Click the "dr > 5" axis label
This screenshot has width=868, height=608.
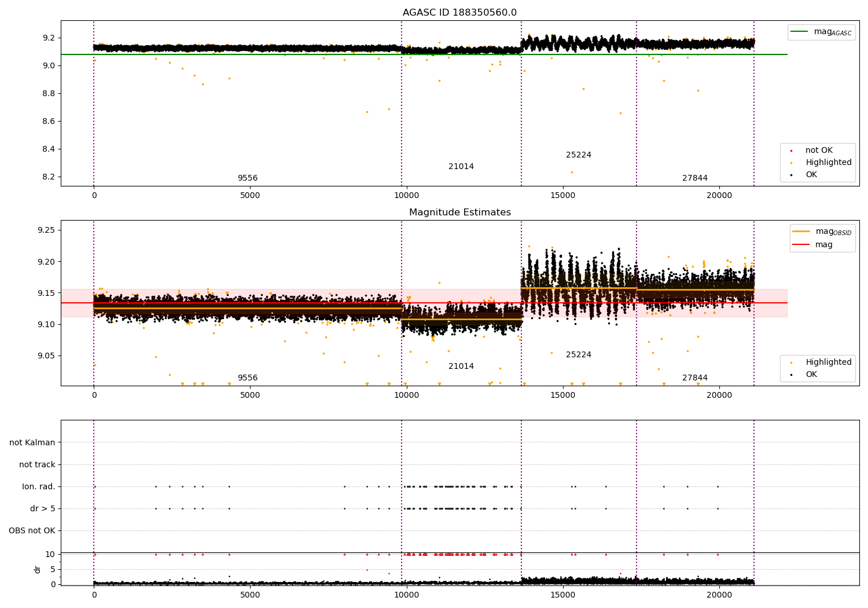point(43,508)
